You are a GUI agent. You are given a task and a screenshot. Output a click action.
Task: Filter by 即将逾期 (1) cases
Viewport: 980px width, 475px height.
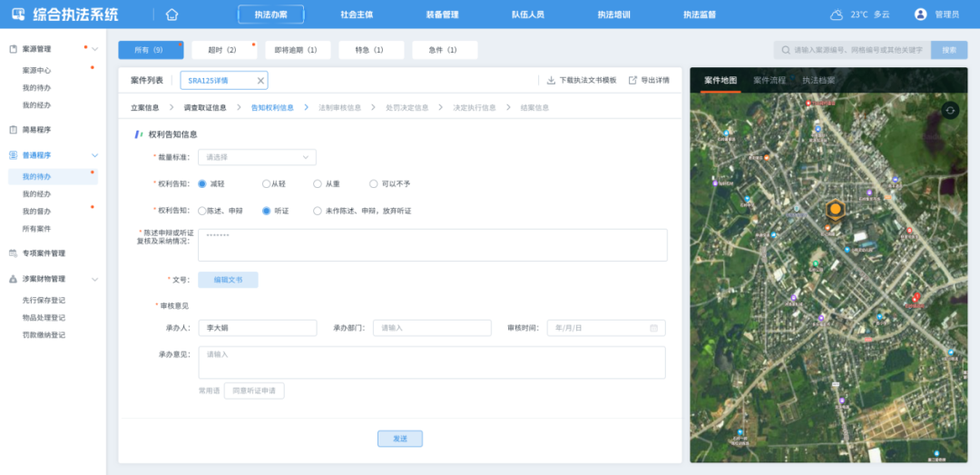[298, 50]
